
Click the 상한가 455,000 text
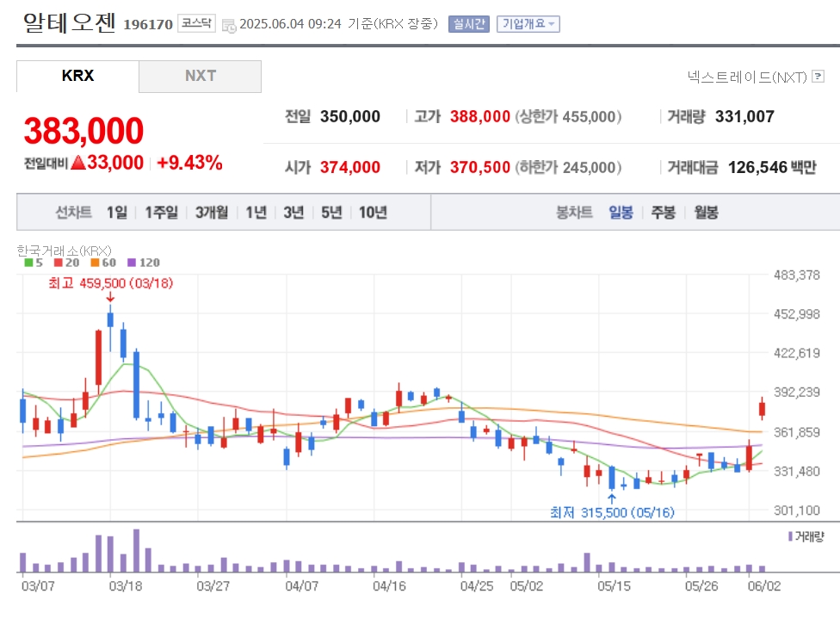pyautogui.click(x=568, y=117)
